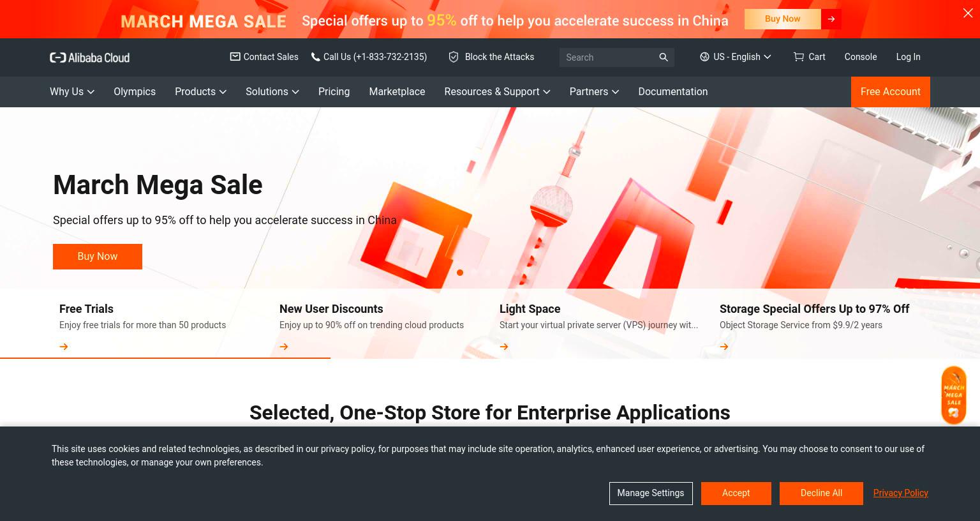Screen dimensions: 980x521
Task: Click the arrow under Free Trials
Action: click(64, 347)
